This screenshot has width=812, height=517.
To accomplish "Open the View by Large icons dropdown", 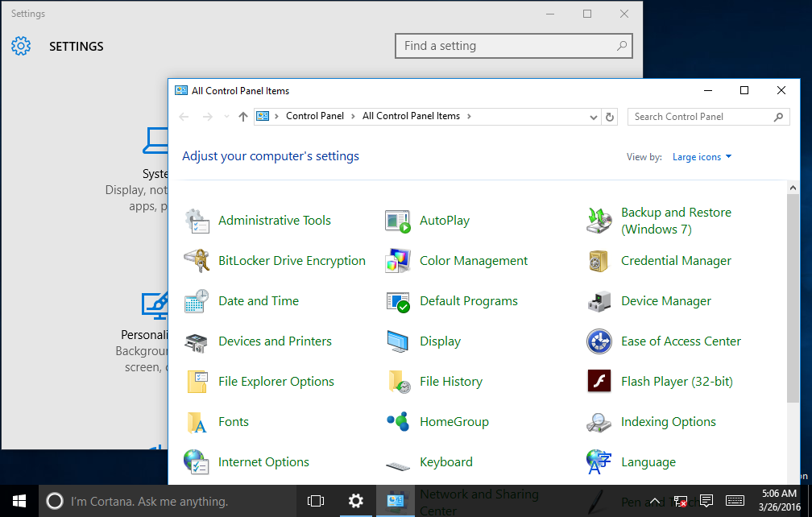I will (702, 157).
